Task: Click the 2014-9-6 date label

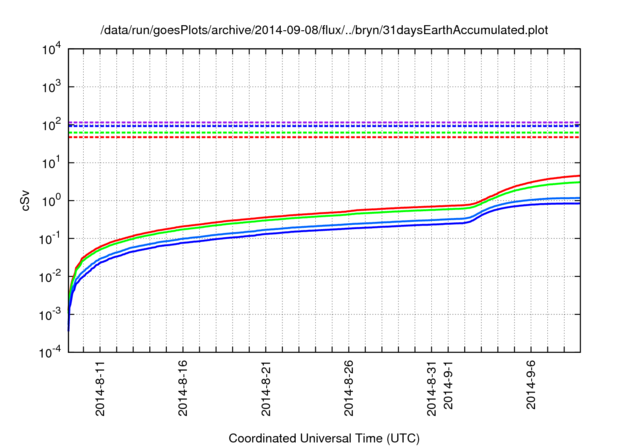Action: [x=531, y=385]
